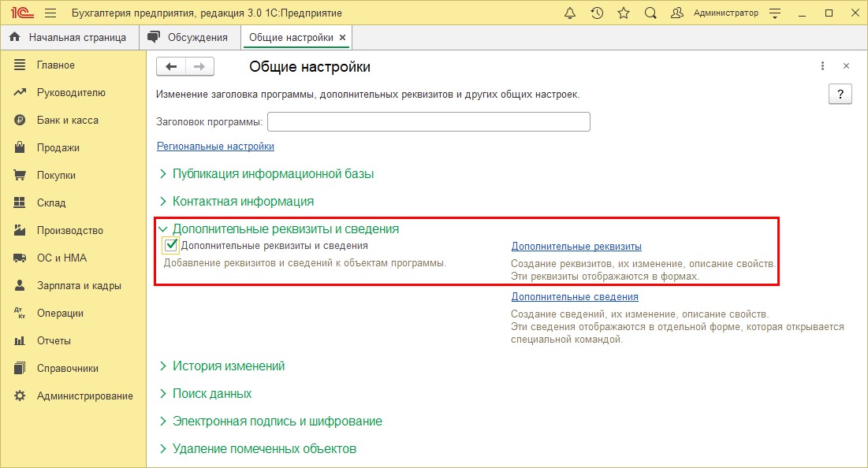
Task: Uncheck Дополнительные реквизиты и сведения checkbox
Action: point(170,245)
